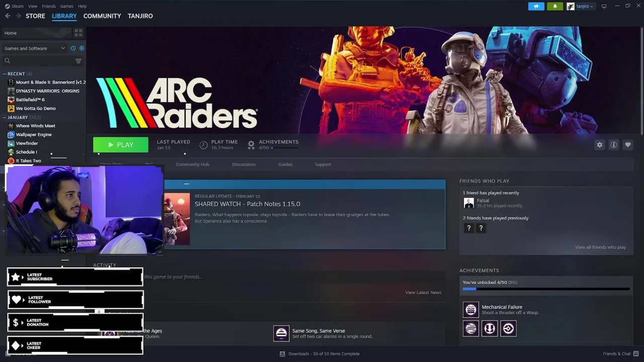
Task: Click the Downloads status bar icon
Action: pyautogui.click(x=282, y=353)
